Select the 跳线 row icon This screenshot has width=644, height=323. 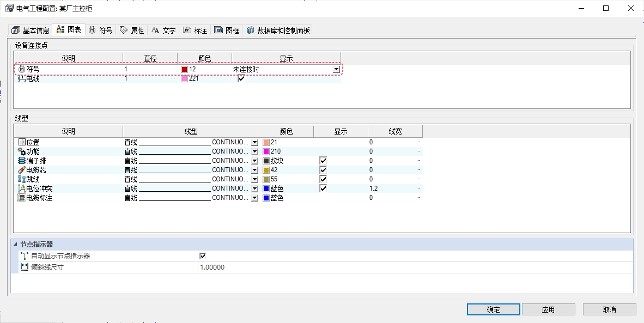point(22,179)
